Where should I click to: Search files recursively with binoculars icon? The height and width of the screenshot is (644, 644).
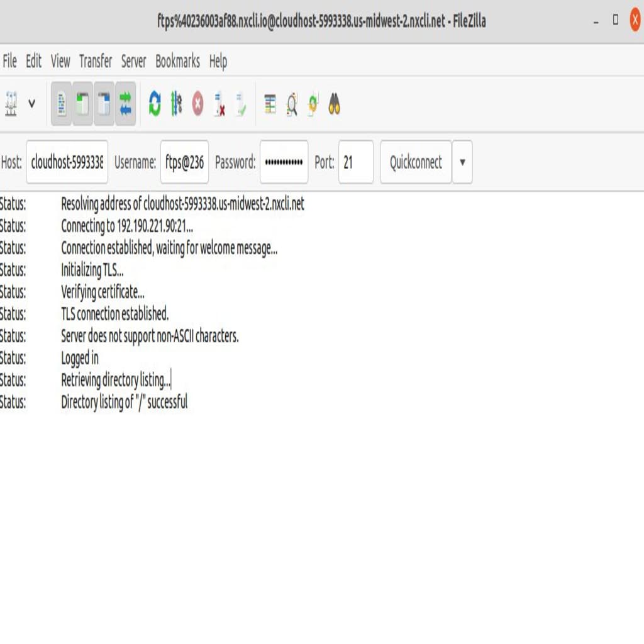(x=335, y=104)
